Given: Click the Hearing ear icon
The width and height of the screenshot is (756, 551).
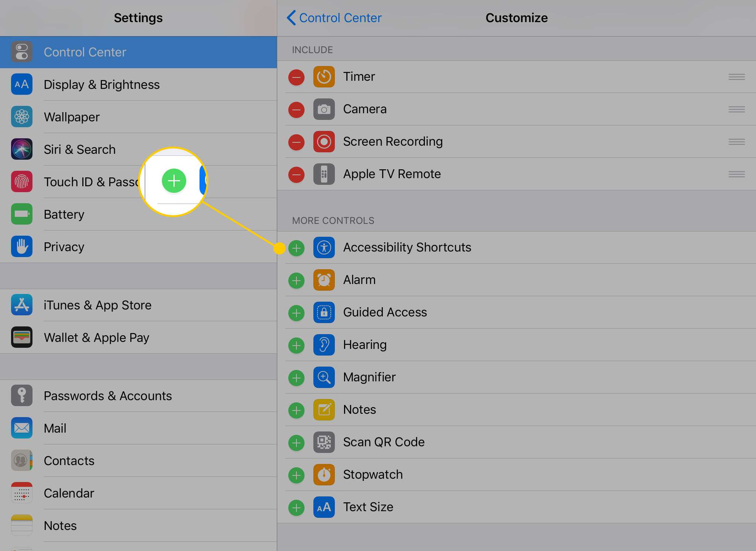Looking at the screenshot, I should coord(324,345).
